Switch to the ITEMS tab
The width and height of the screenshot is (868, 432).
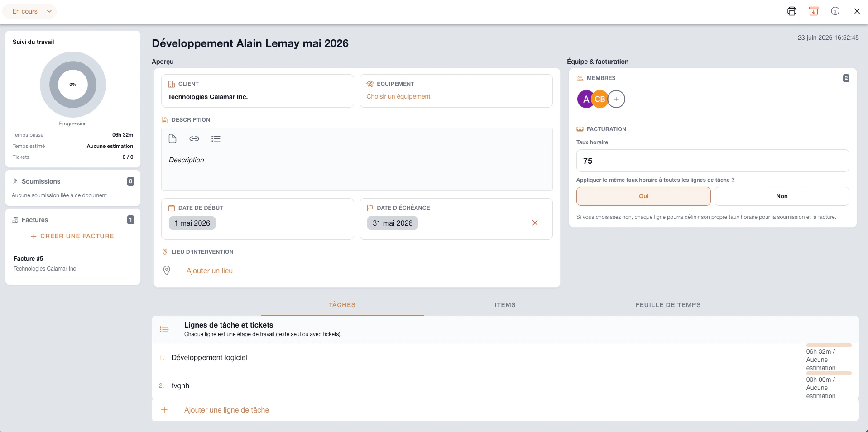(505, 305)
